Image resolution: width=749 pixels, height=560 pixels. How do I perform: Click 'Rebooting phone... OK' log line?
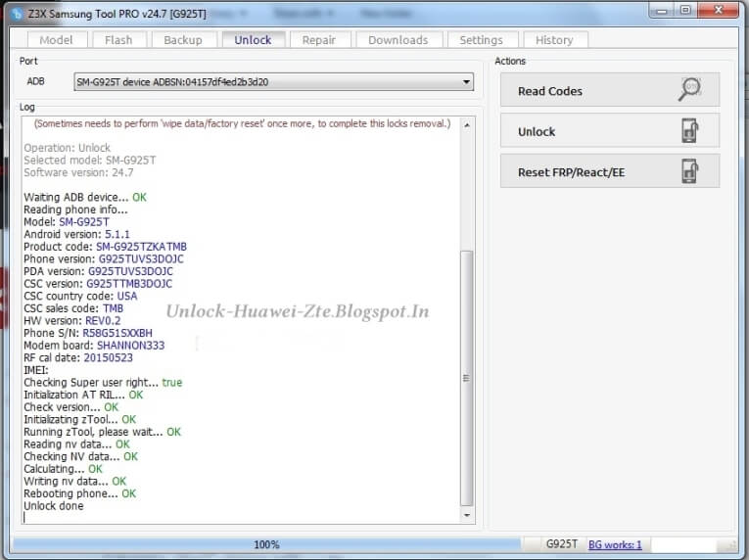(x=79, y=493)
